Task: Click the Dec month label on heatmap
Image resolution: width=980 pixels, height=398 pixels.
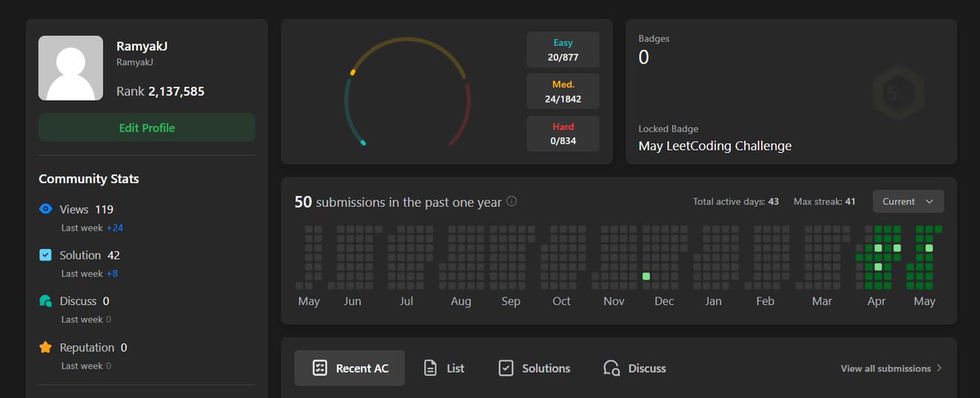Action: [x=664, y=302]
